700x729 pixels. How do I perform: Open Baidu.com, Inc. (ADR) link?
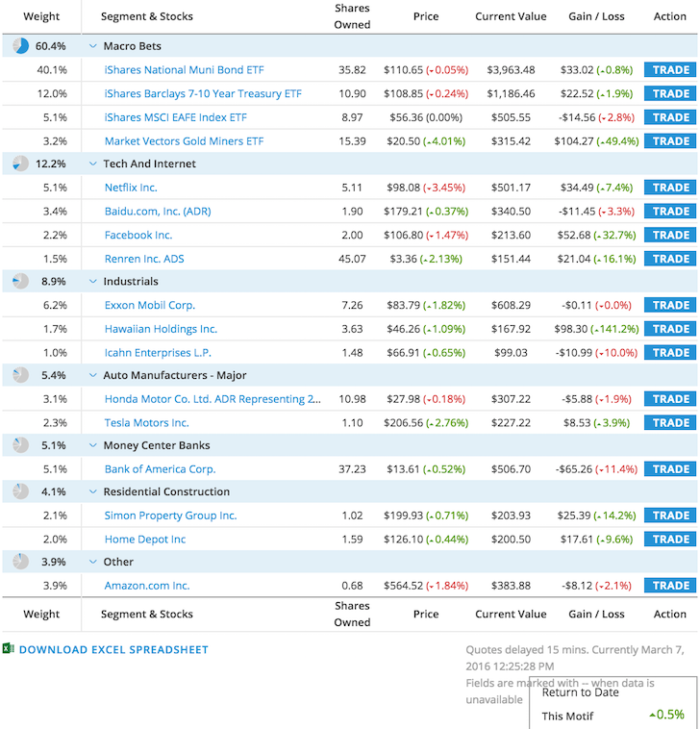pyautogui.click(x=158, y=211)
